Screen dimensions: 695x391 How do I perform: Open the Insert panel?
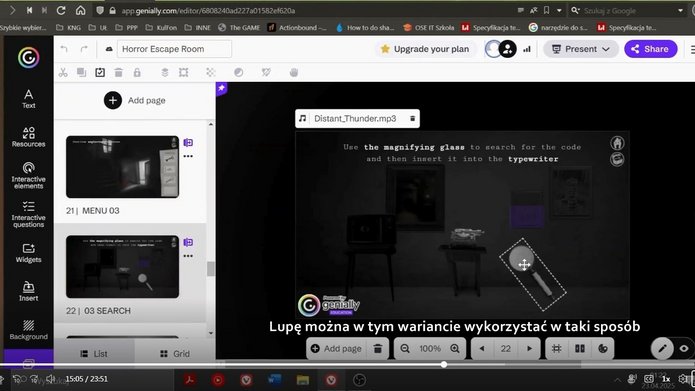pyautogui.click(x=28, y=291)
